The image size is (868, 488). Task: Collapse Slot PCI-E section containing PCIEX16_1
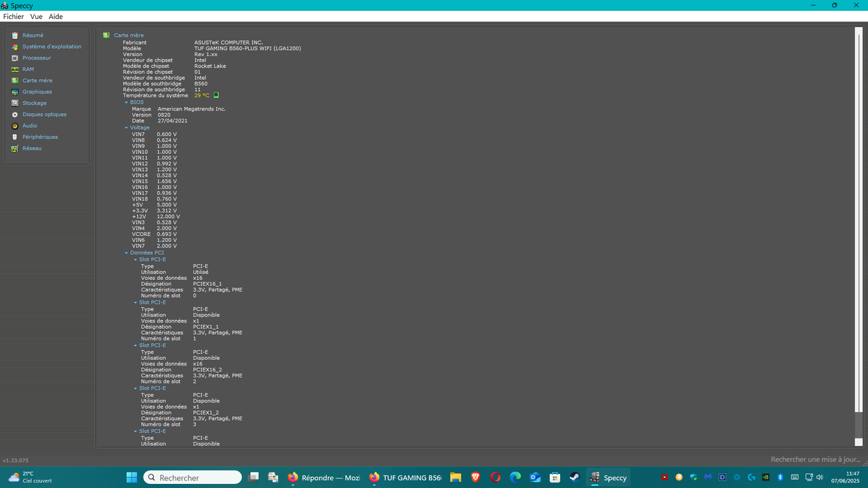[x=135, y=260]
